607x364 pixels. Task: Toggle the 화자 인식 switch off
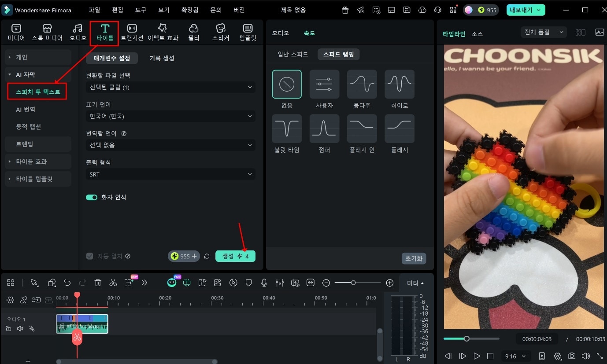click(x=92, y=197)
